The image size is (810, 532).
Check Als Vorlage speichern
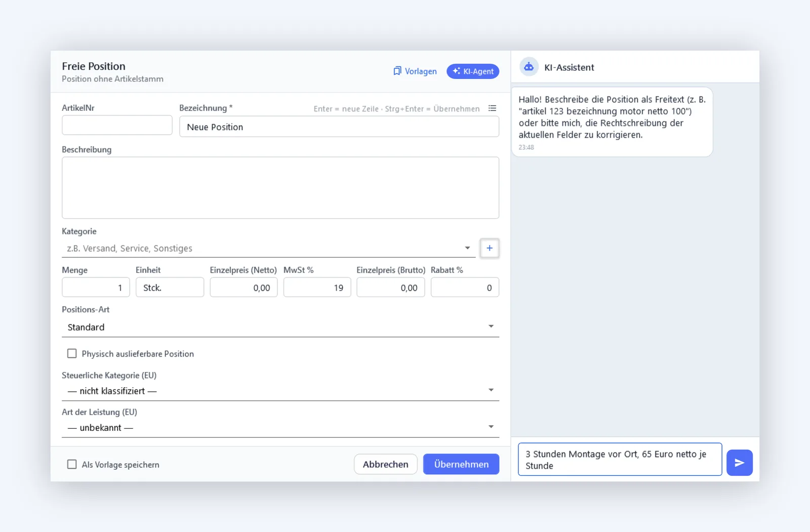click(72, 464)
